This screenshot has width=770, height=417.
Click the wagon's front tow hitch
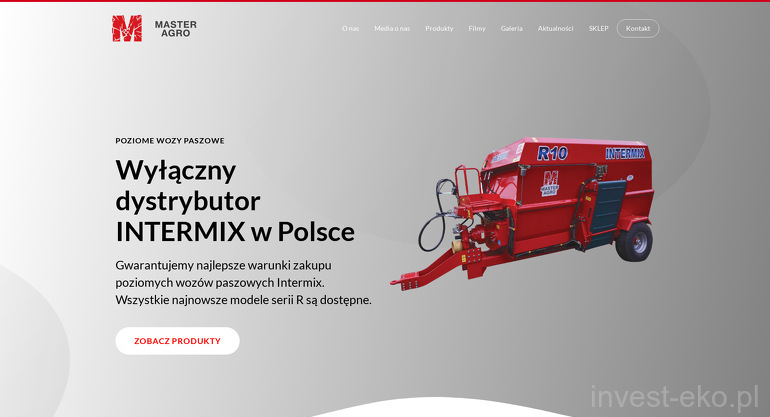pyautogui.click(x=408, y=277)
